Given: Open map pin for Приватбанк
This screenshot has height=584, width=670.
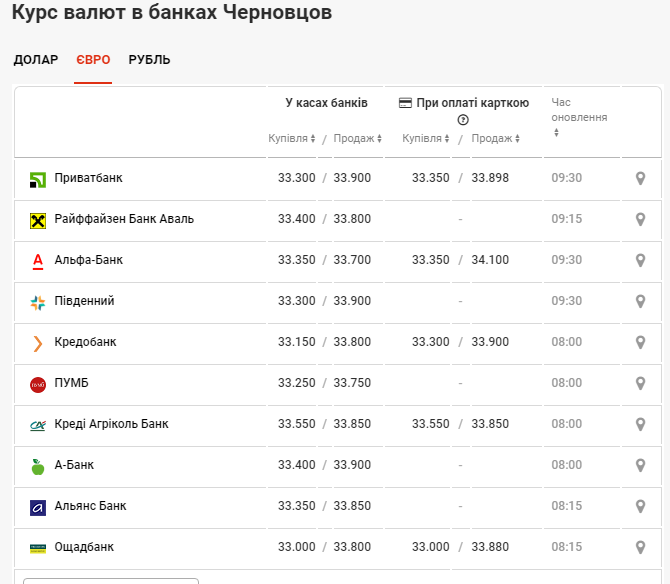Looking at the screenshot, I should pyautogui.click(x=640, y=178).
